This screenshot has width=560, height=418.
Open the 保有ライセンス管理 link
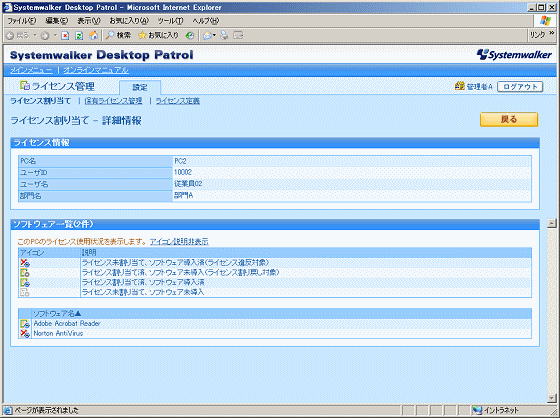coord(113,101)
